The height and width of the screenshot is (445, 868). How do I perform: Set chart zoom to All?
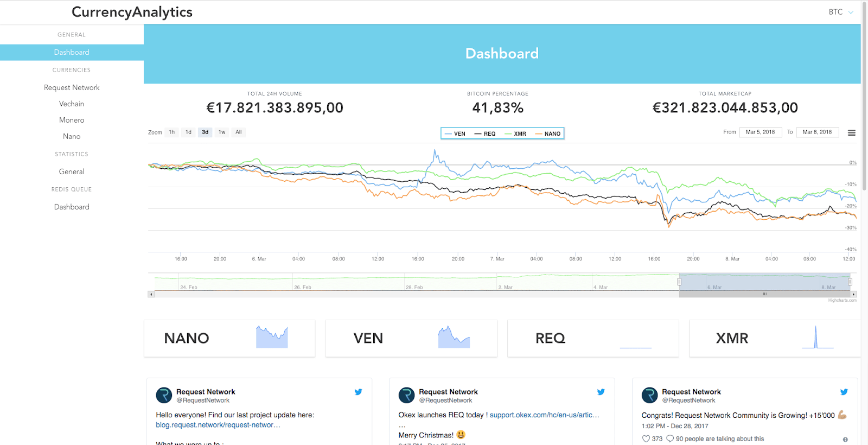pyautogui.click(x=239, y=132)
